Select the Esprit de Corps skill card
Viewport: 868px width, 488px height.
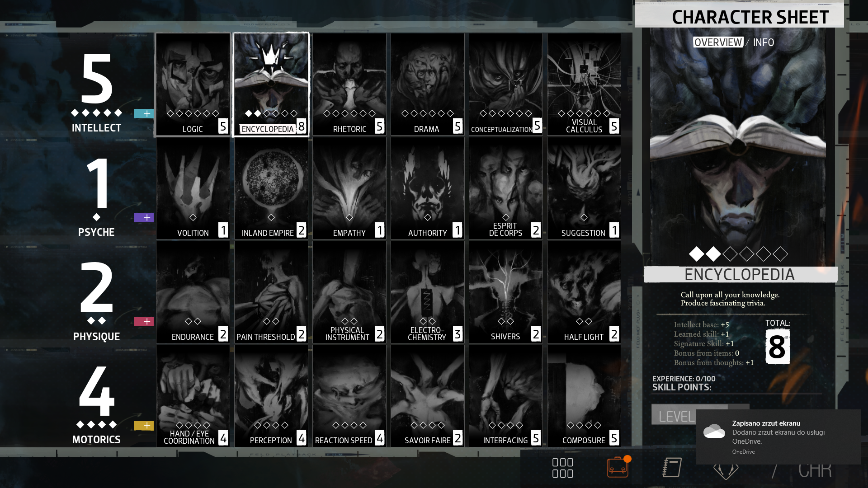pos(506,188)
